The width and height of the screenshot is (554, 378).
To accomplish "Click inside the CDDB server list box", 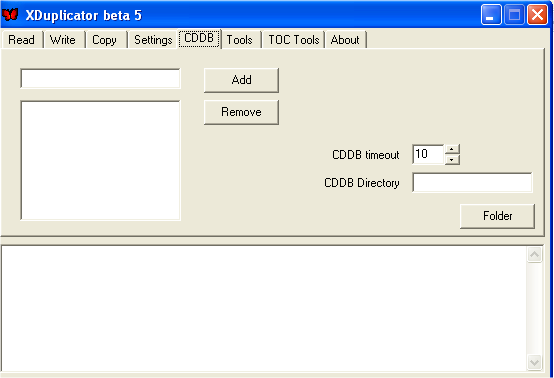I will [100, 160].
